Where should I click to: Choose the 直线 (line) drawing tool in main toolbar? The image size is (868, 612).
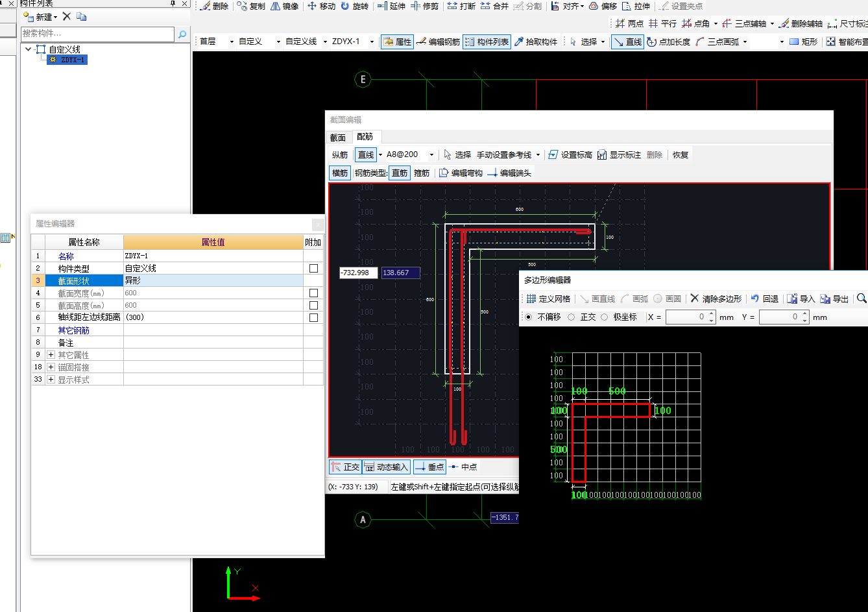click(x=627, y=42)
